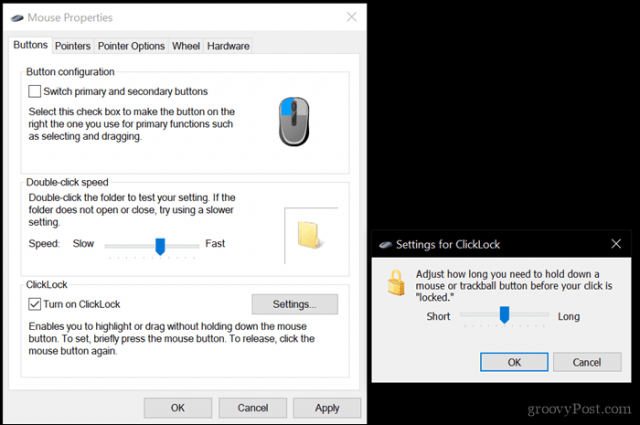This screenshot has width=640, height=425.
Task: Select the Wheel tab
Action: 186,46
